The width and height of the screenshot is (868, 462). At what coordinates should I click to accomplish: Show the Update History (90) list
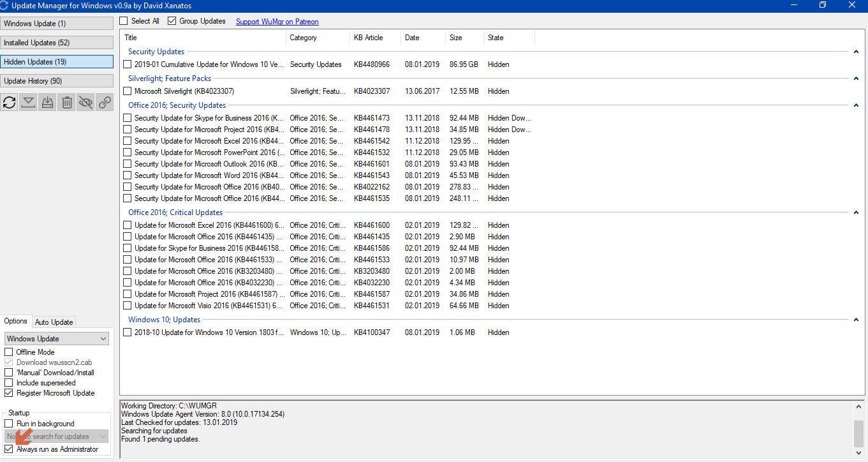(x=57, y=81)
